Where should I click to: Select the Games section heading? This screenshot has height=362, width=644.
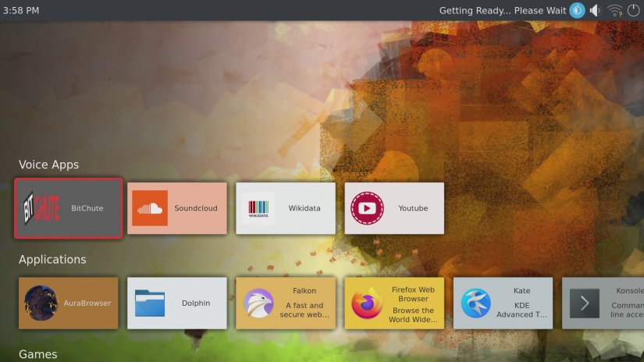37,354
